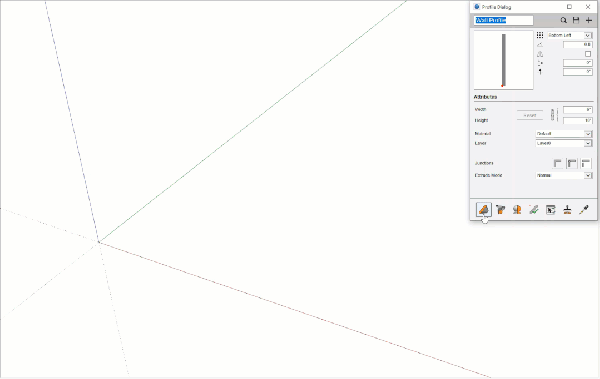Select the hammer build tool icon
The height and width of the screenshot is (379, 600).
[501, 209]
